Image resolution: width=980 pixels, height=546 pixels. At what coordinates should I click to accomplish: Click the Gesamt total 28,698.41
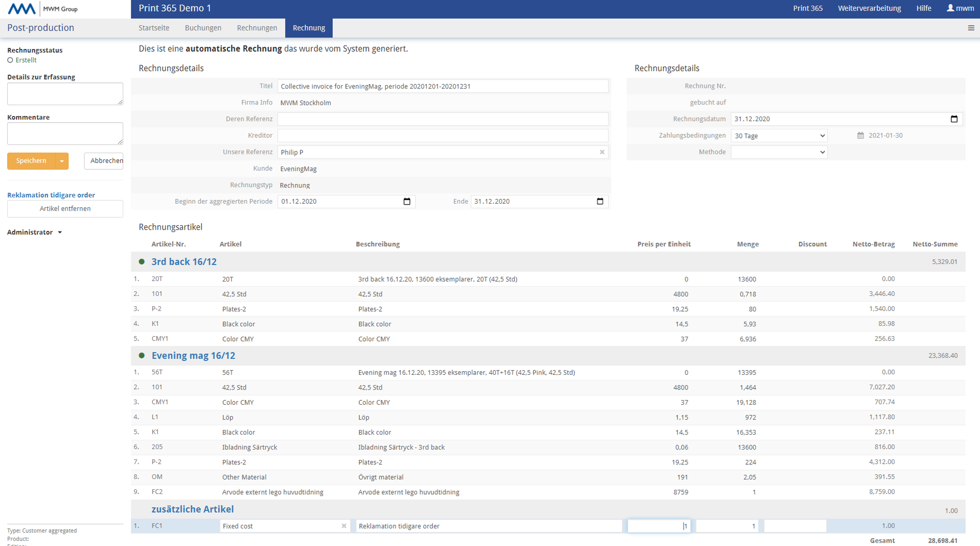942,541
